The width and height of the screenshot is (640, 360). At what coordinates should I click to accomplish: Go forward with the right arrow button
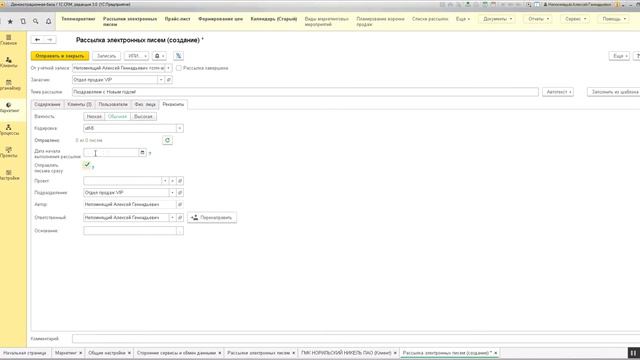click(49, 40)
